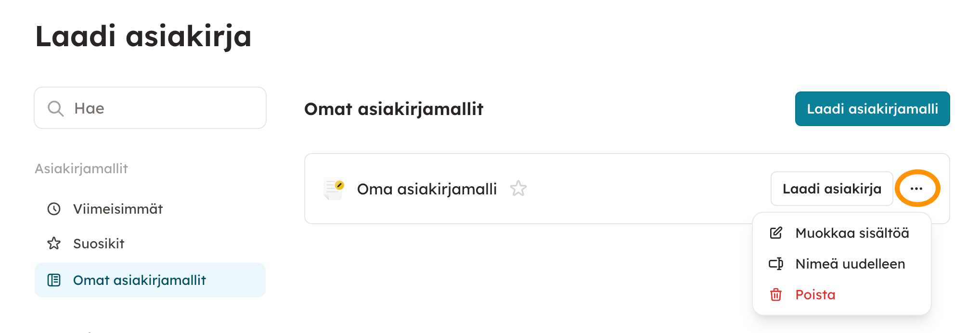
Task: Select Muokkaa sisältöä from the menu
Action: 852,233
